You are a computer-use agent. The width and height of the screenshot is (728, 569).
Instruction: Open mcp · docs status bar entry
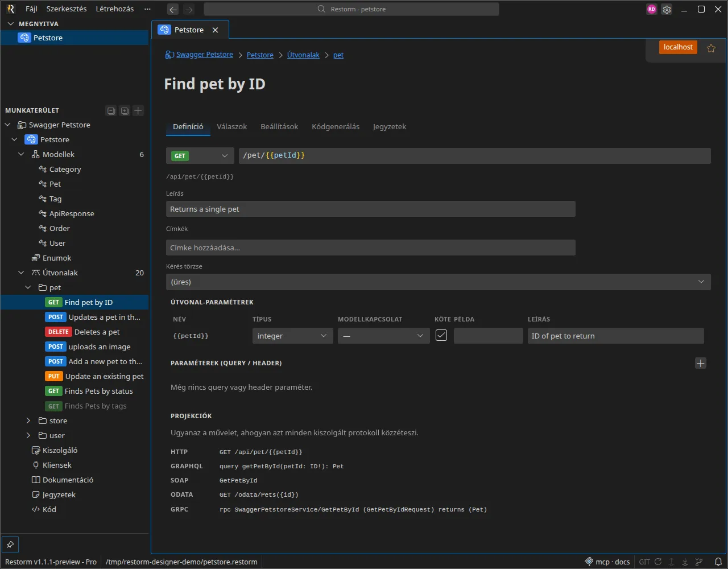[607, 562]
